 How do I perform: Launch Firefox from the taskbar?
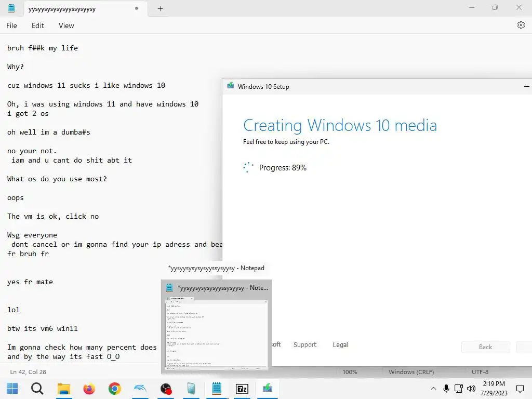(x=89, y=389)
